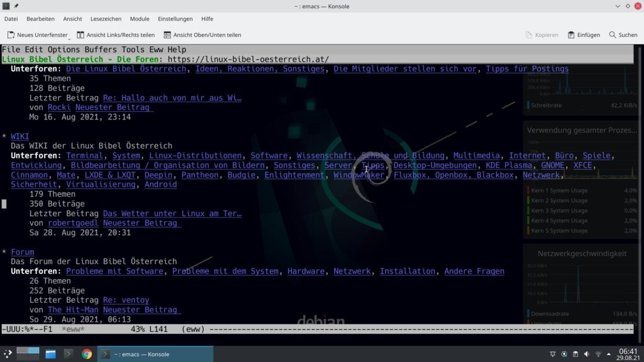Open the Emacs Tools menu
This screenshot has width=644, height=362.
click(x=133, y=50)
